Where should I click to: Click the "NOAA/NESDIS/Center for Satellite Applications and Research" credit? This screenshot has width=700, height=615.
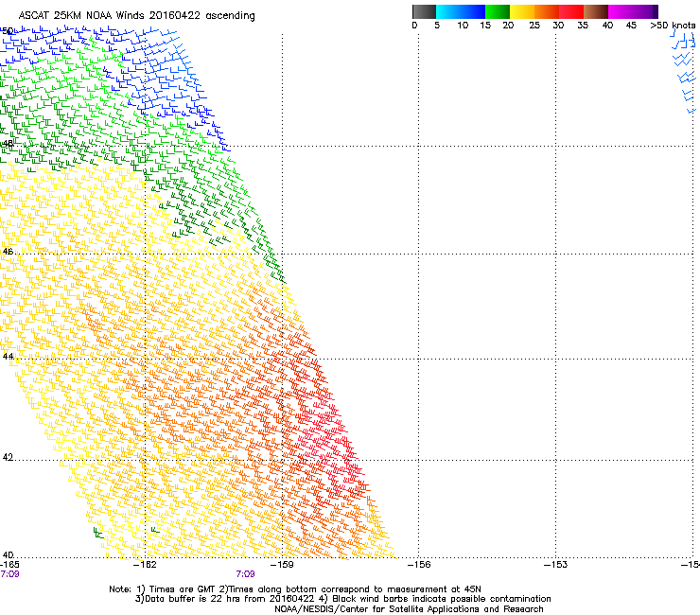[409, 609]
